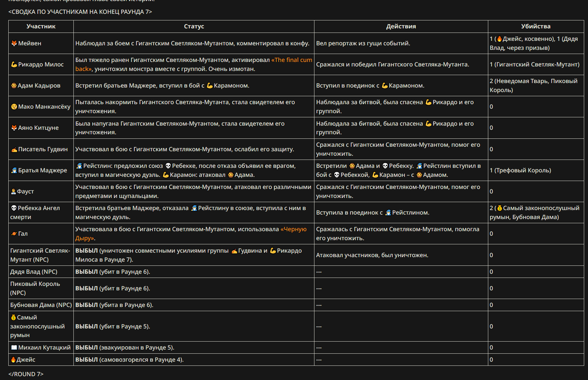588x380 pixels.
Task: Click the money bag emoji in Ребекка's kills cell
Action: pyautogui.click(x=500, y=208)
